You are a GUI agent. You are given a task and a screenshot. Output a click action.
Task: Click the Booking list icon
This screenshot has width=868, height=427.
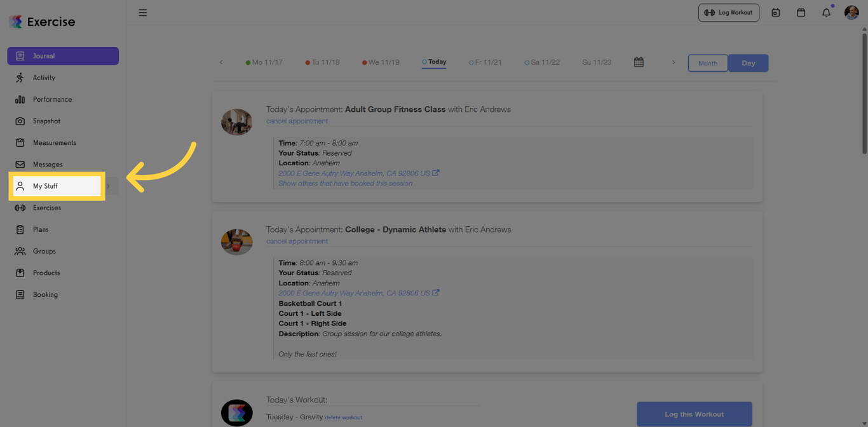tap(20, 294)
